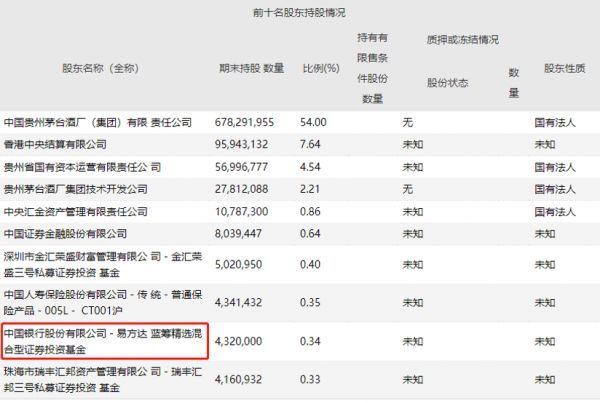Click the percentage 0.64

(310, 234)
